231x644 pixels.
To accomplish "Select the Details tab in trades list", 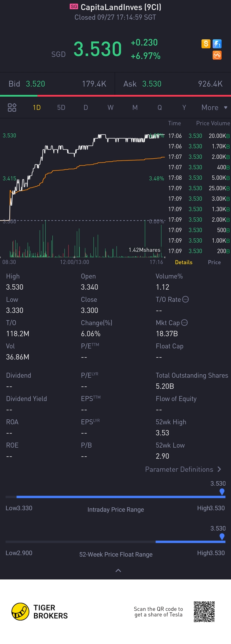I will (184, 262).
